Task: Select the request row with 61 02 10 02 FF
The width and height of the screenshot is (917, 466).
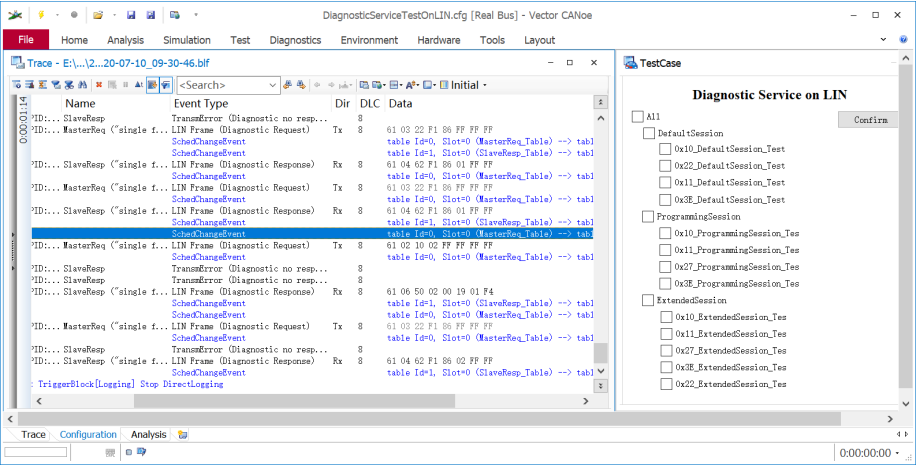Action: [312, 246]
